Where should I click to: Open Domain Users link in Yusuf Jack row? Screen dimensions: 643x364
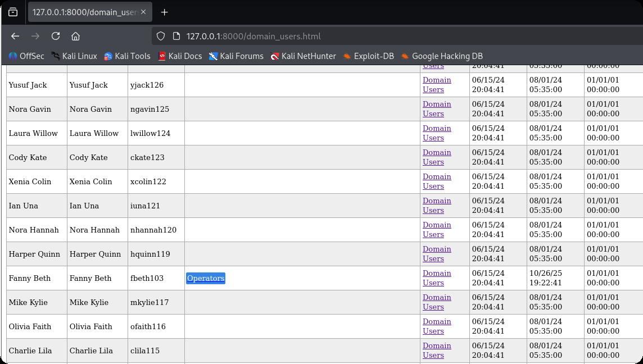tap(437, 85)
